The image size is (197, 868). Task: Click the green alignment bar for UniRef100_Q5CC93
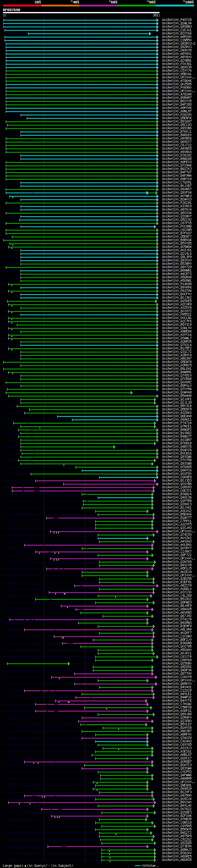(x=82, y=125)
